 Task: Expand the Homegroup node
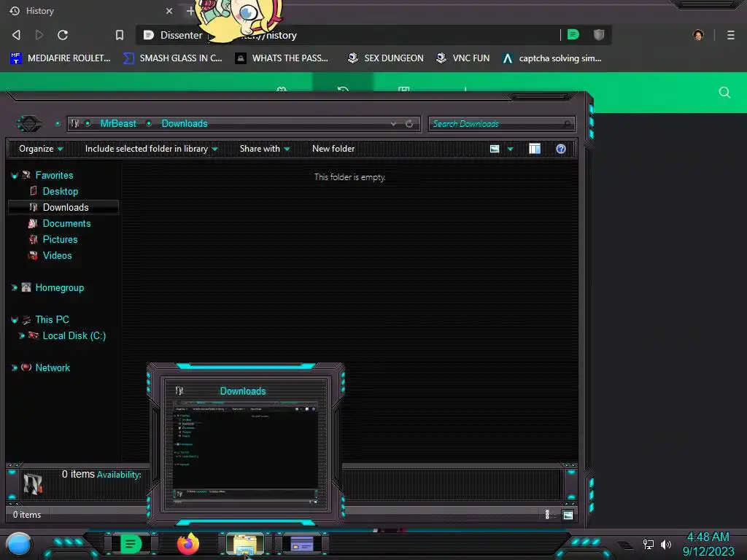coord(15,287)
